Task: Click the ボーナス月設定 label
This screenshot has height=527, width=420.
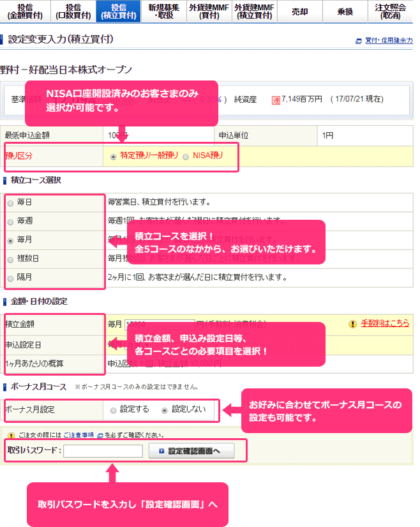Action: tap(30, 409)
